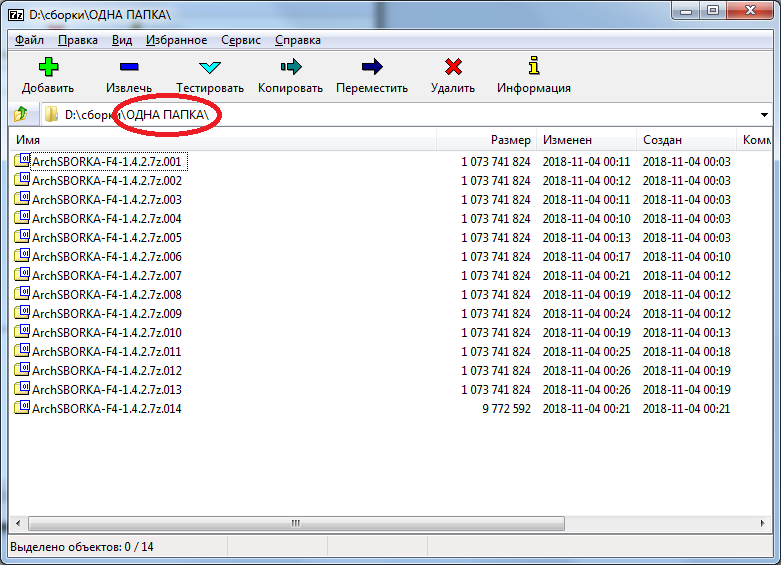Click the blue minus Извлечь icon
Image resolution: width=781 pixels, height=565 pixels.
click(129, 67)
